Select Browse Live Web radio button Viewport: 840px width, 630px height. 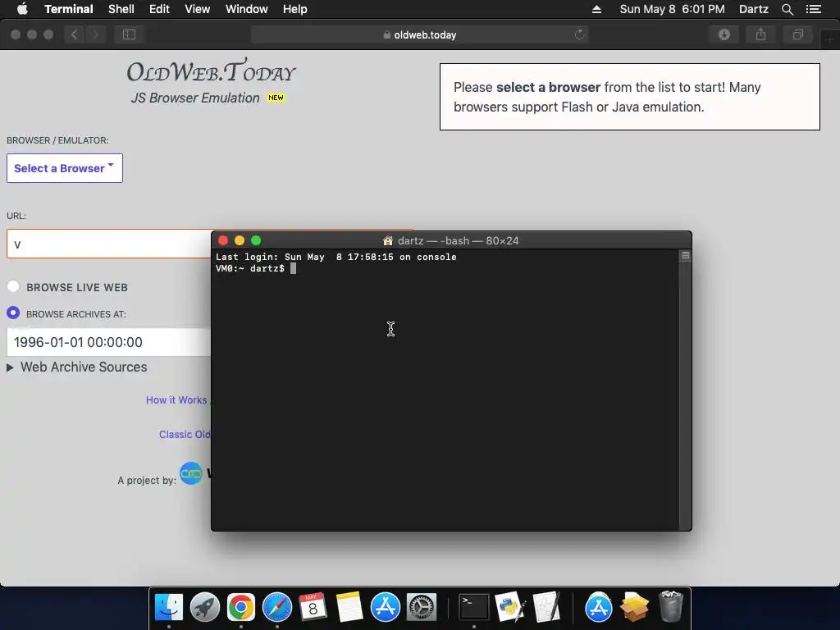pos(13,286)
